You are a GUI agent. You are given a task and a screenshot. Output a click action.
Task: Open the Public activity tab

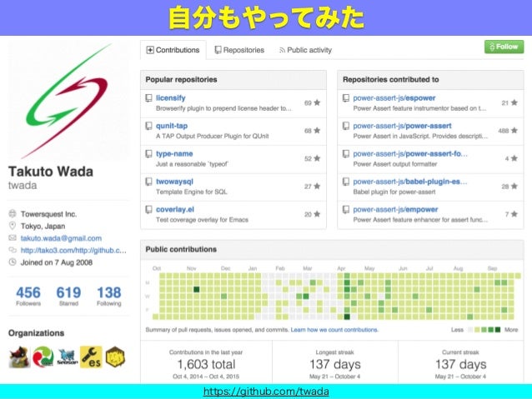pyautogui.click(x=305, y=50)
